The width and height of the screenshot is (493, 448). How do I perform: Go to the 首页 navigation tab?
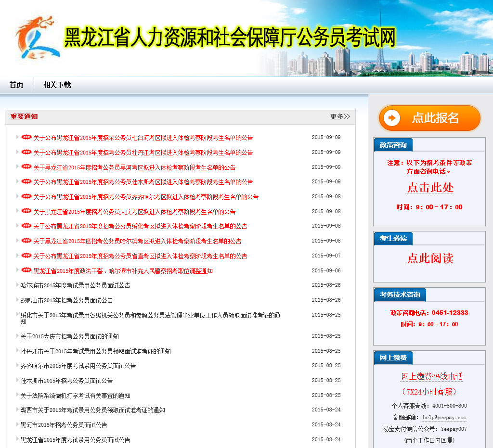(x=16, y=85)
